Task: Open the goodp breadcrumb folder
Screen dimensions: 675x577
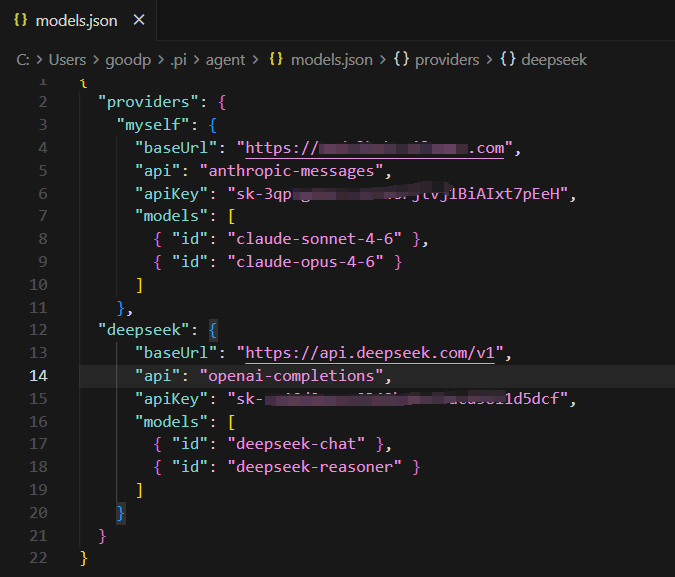Action: [128, 60]
